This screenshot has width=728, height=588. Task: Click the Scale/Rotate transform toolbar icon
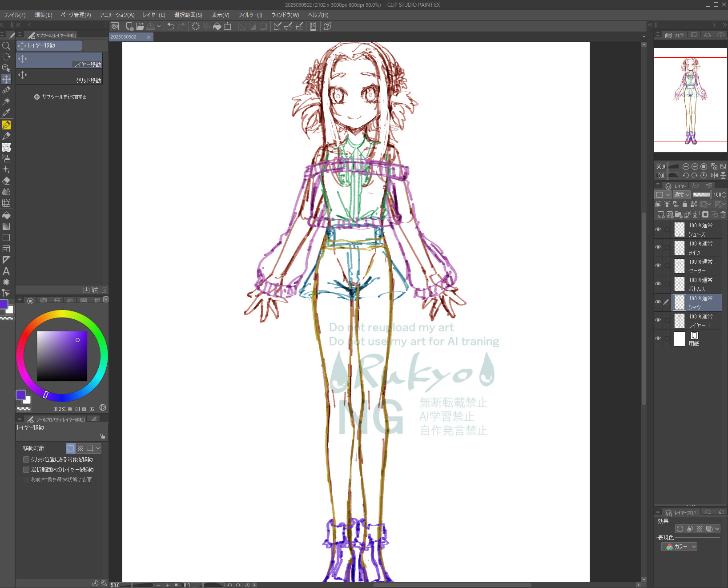(x=228, y=26)
